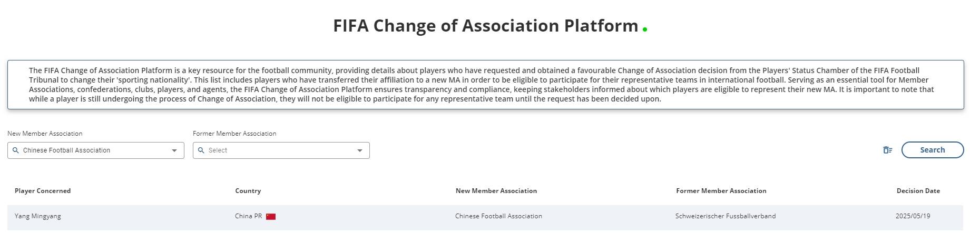Sort by the Decision Date column header
The image size is (980, 233).
(918, 191)
